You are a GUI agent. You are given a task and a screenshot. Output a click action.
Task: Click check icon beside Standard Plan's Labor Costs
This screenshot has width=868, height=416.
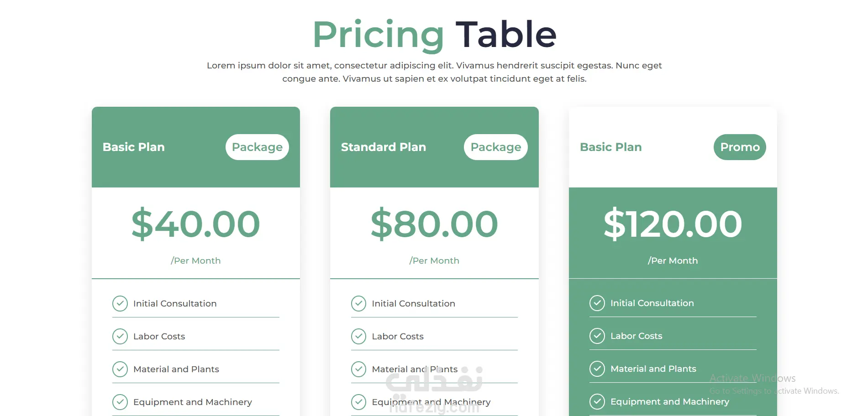(358, 336)
